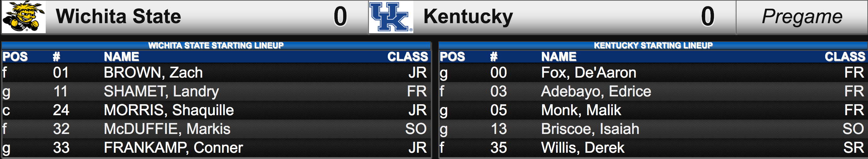Click CLASS column header in Kentucky lineup
868x159 pixels.
pos(845,57)
